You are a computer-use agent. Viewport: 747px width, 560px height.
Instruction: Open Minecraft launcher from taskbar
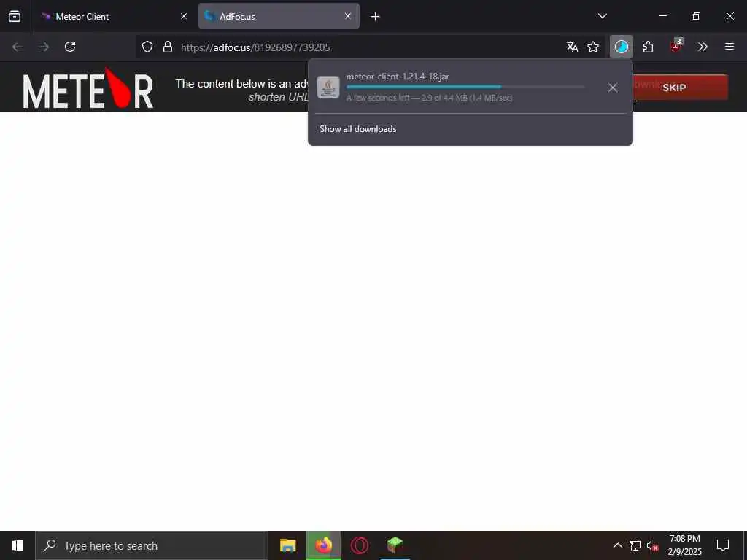tap(395, 545)
